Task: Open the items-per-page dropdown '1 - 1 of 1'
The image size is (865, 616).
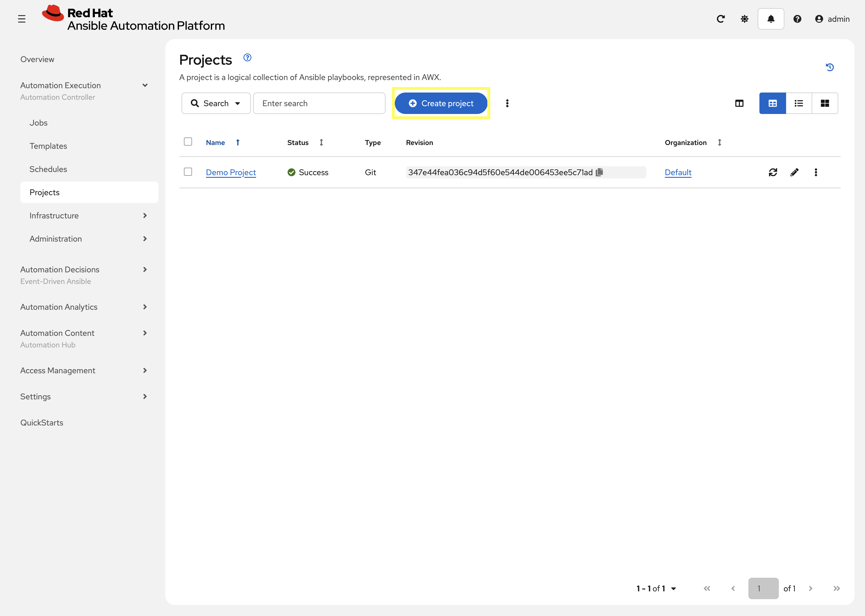Action: point(656,588)
